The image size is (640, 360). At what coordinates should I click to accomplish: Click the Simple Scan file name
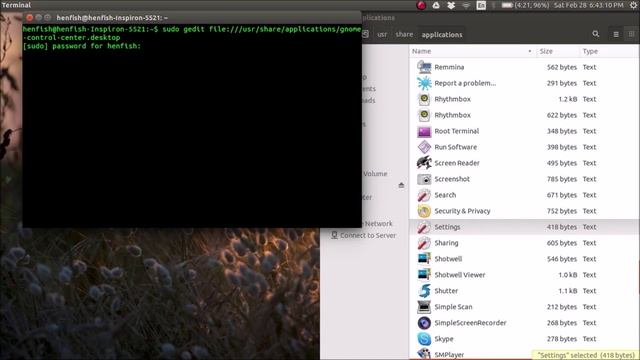[453, 307]
